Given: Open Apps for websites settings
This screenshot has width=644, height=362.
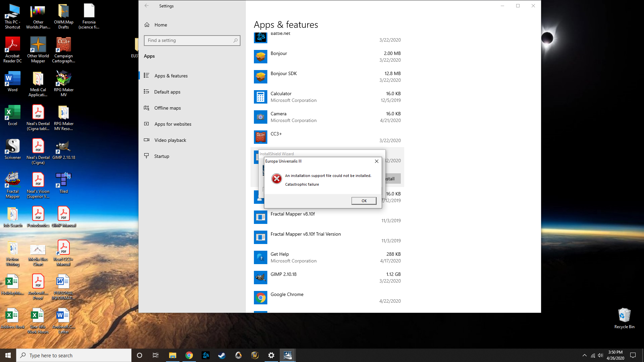Looking at the screenshot, I should point(193,124).
